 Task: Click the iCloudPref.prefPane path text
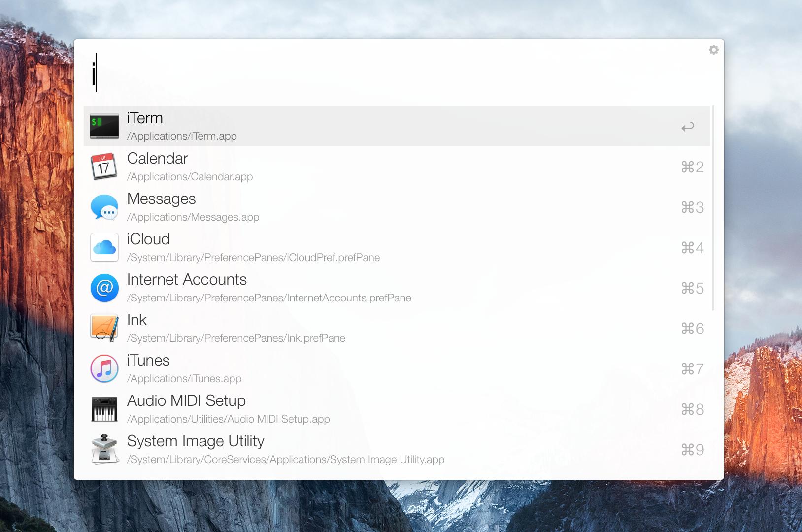(x=253, y=258)
